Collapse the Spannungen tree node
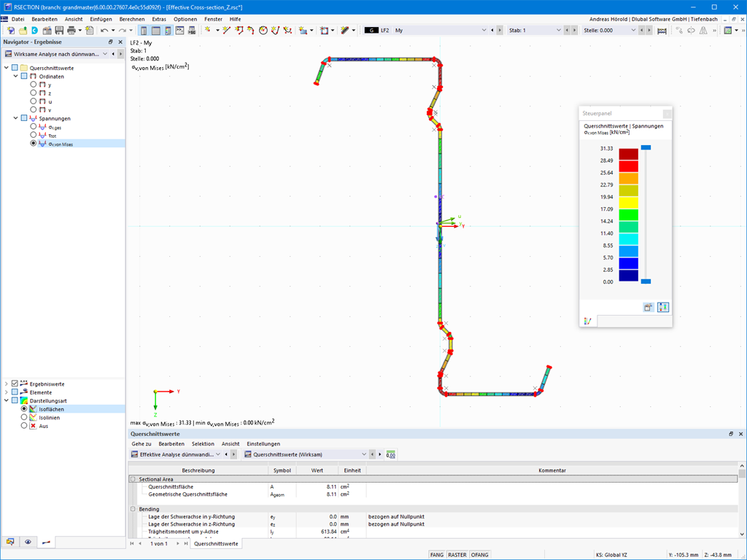This screenshot has width=747, height=560. click(x=15, y=118)
